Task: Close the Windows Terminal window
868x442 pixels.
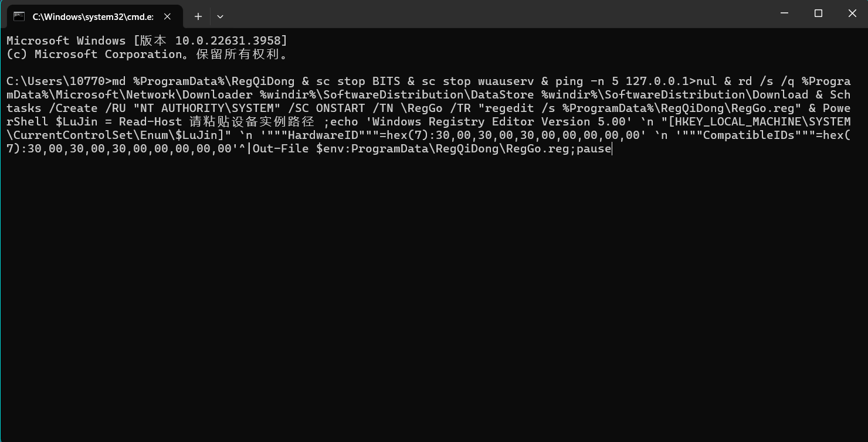Action: tap(852, 13)
